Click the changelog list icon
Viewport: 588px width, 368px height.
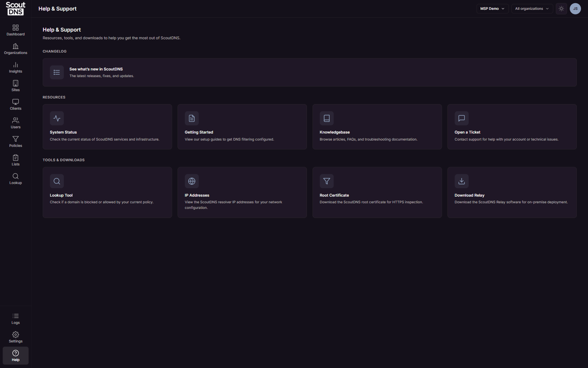coord(57,72)
